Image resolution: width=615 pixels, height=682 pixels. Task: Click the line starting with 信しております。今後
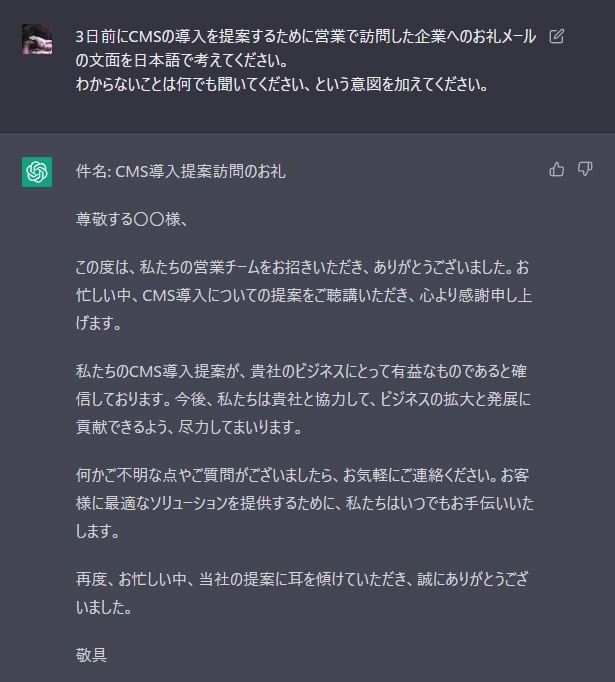click(x=303, y=399)
